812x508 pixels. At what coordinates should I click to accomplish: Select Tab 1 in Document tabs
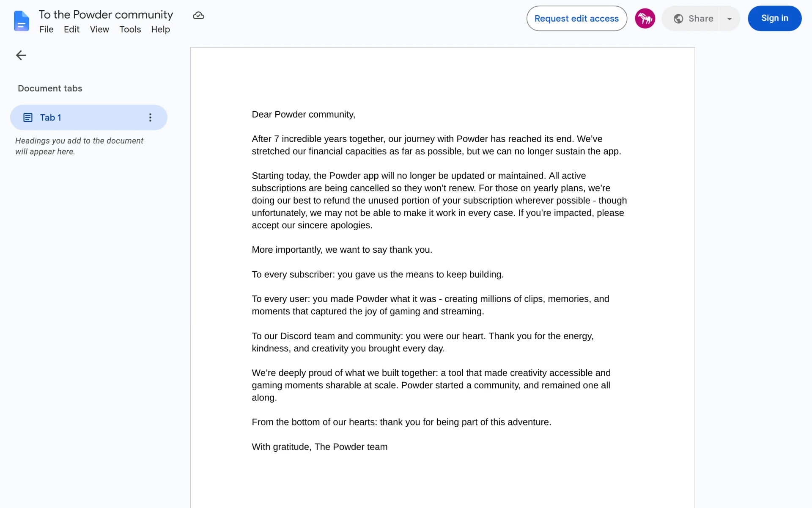tap(89, 118)
